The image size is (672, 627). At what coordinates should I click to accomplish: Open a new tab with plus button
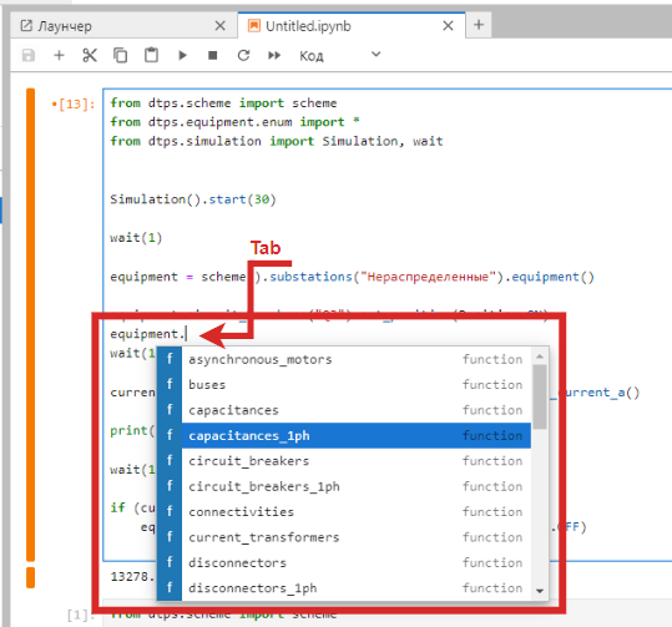click(479, 25)
